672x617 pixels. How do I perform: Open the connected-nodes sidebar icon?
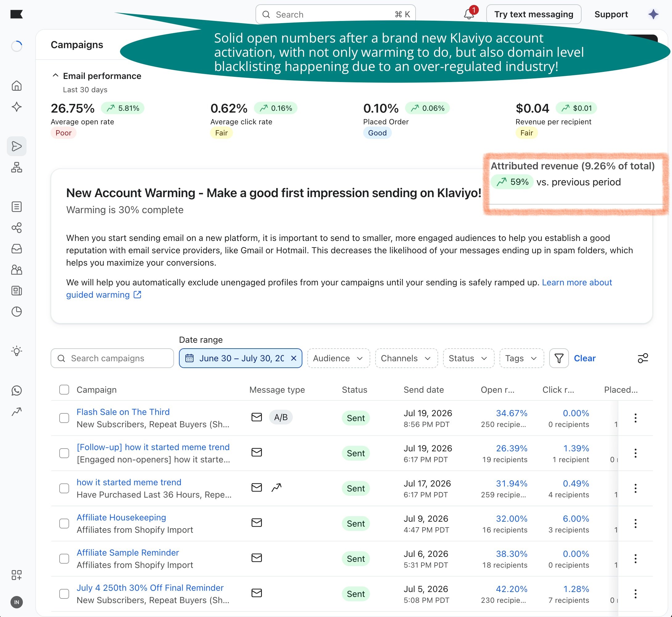(x=16, y=228)
